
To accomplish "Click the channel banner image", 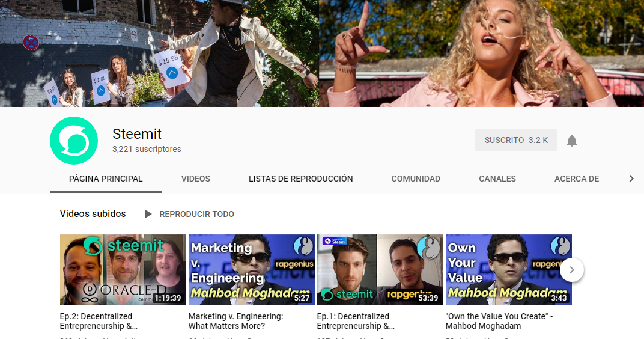I will click(x=322, y=53).
